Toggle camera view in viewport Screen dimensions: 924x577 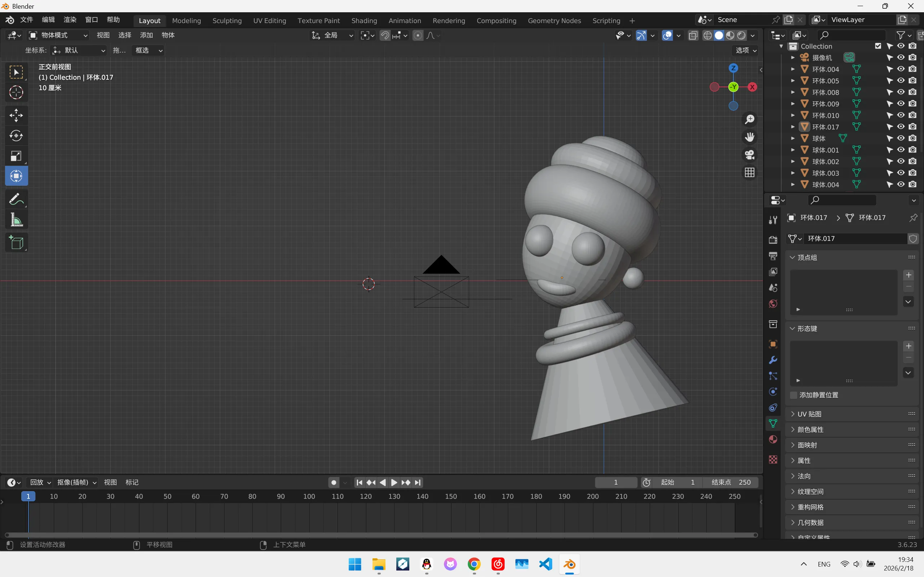(x=750, y=155)
